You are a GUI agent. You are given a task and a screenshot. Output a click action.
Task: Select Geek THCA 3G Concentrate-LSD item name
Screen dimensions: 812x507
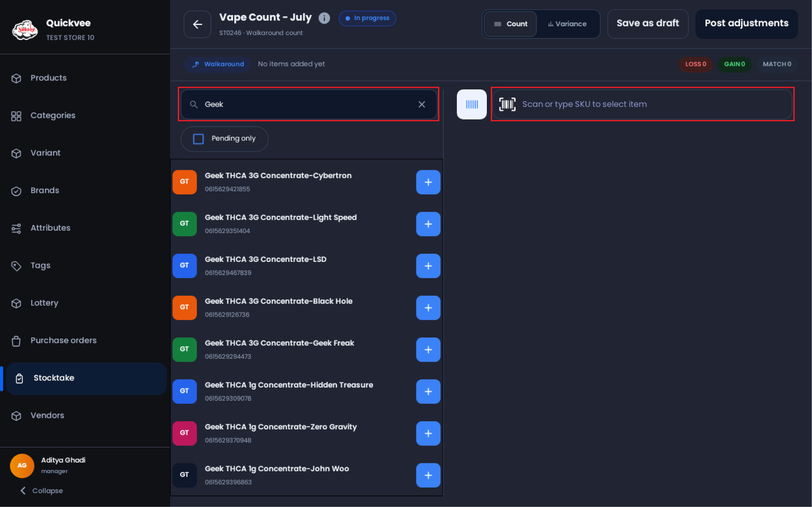[x=265, y=259]
